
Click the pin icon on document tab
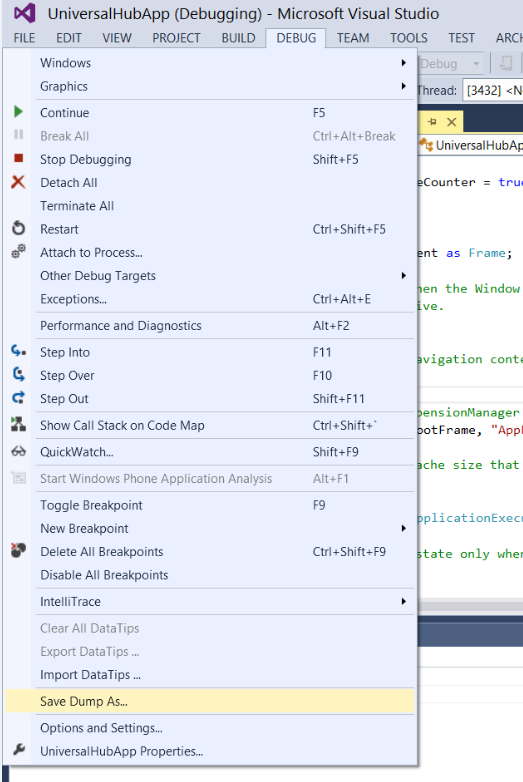(x=432, y=122)
